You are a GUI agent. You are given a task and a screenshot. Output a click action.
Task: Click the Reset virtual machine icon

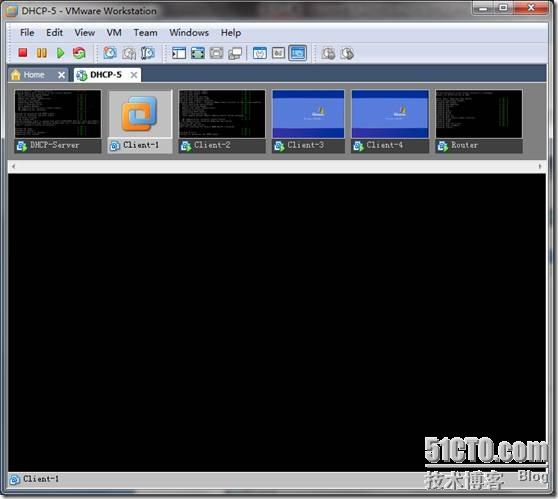(x=79, y=53)
